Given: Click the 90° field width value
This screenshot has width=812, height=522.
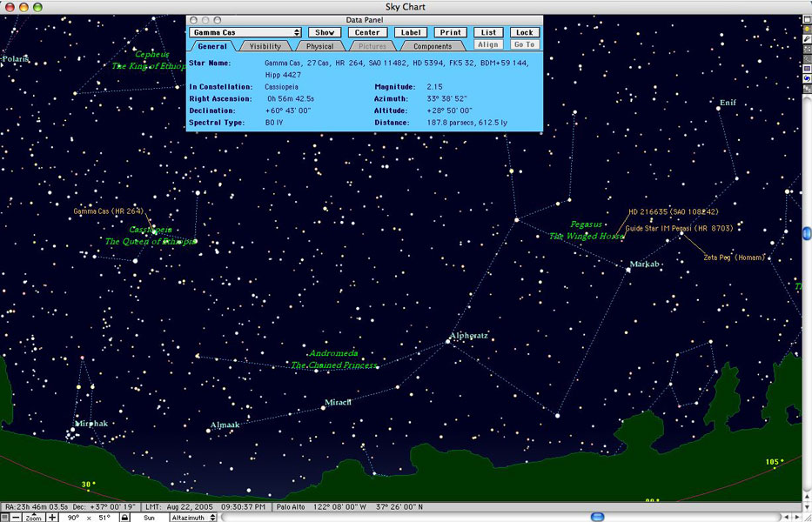Looking at the screenshot, I should [x=72, y=518].
